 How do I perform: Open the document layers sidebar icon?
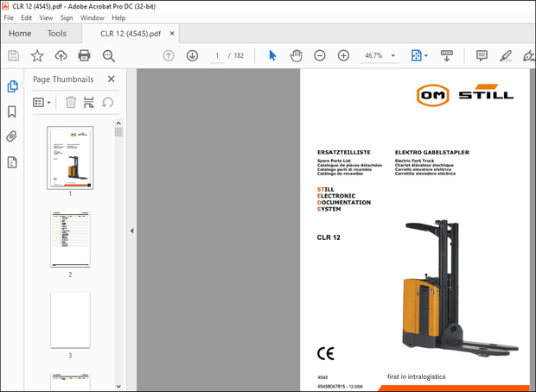12,162
